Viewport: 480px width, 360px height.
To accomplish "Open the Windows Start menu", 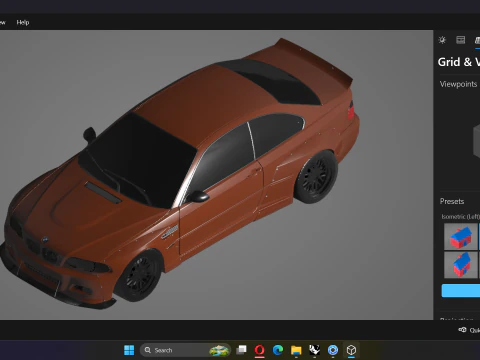I will [x=129, y=350].
